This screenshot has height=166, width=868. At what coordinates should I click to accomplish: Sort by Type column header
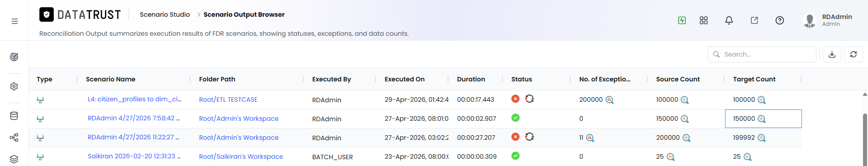click(44, 79)
